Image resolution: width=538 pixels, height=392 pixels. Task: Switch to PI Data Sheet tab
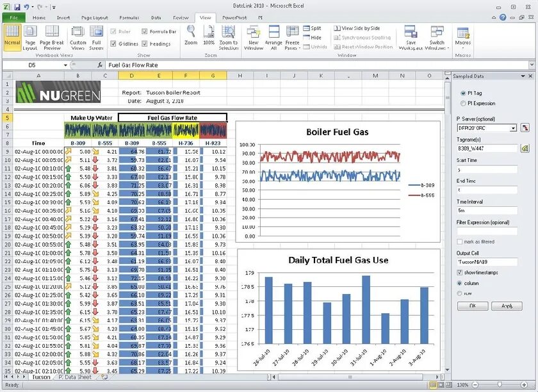(x=75, y=377)
